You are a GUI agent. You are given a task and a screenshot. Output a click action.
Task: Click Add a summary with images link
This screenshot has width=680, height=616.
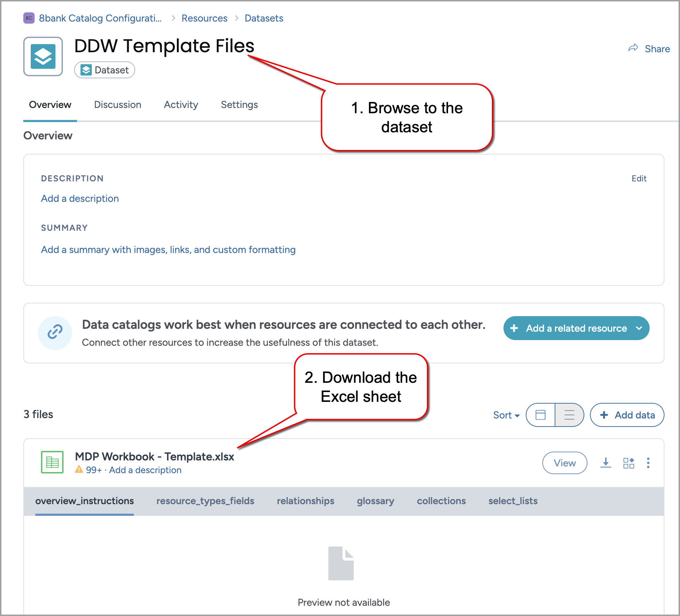[x=168, y=249]
